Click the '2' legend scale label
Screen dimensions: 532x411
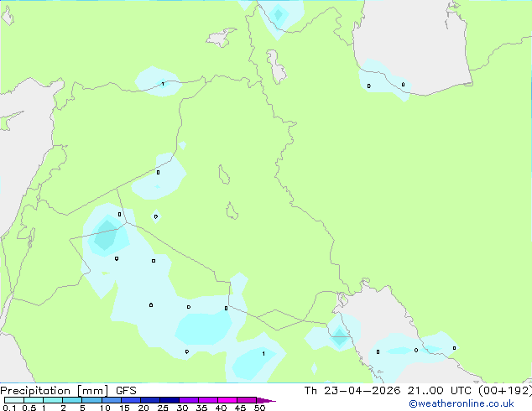pos(63,408)
